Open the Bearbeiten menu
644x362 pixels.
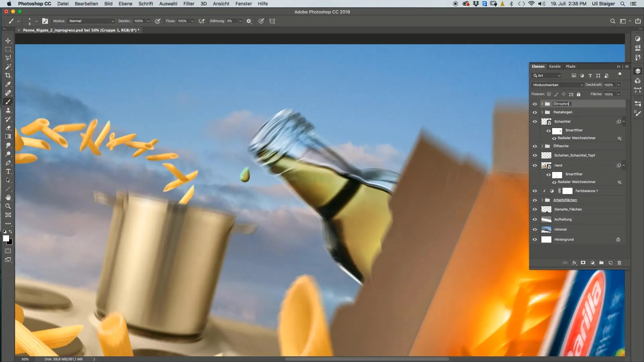[x=86, y=4]
